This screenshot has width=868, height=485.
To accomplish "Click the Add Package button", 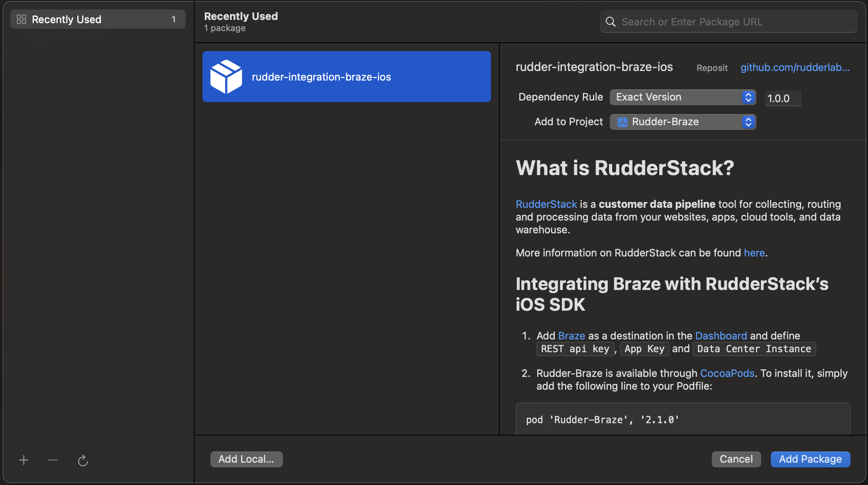I will tap(810, 459).
